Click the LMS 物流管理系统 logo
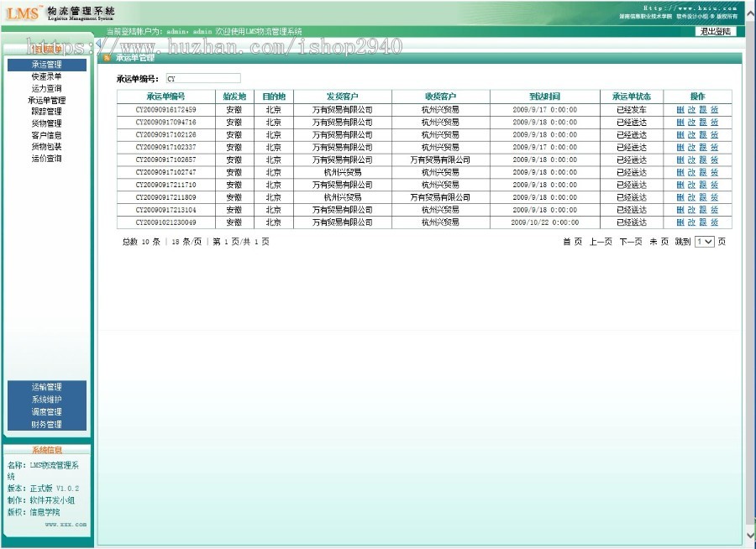This screenshot has width=756, height=549. (60, 13)
